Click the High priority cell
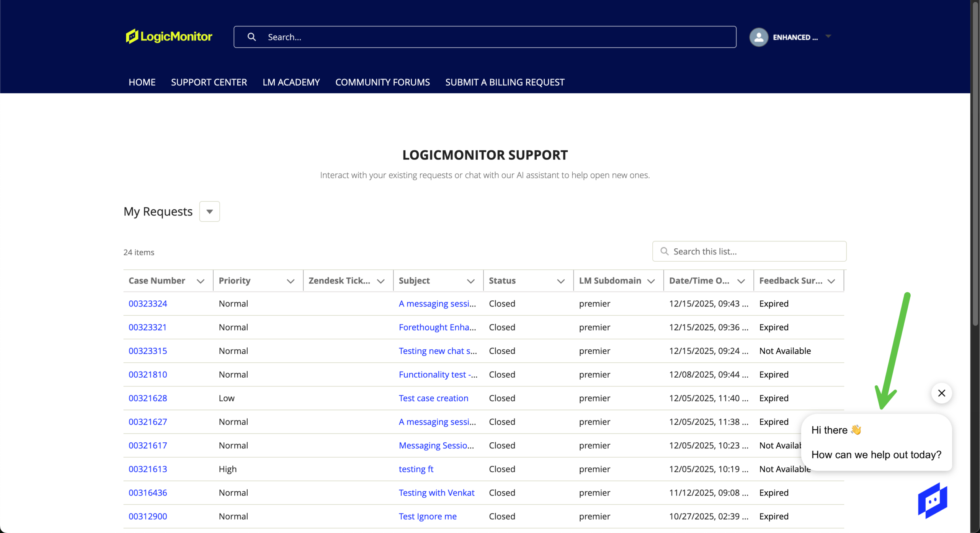 click(x=227, y=469)
